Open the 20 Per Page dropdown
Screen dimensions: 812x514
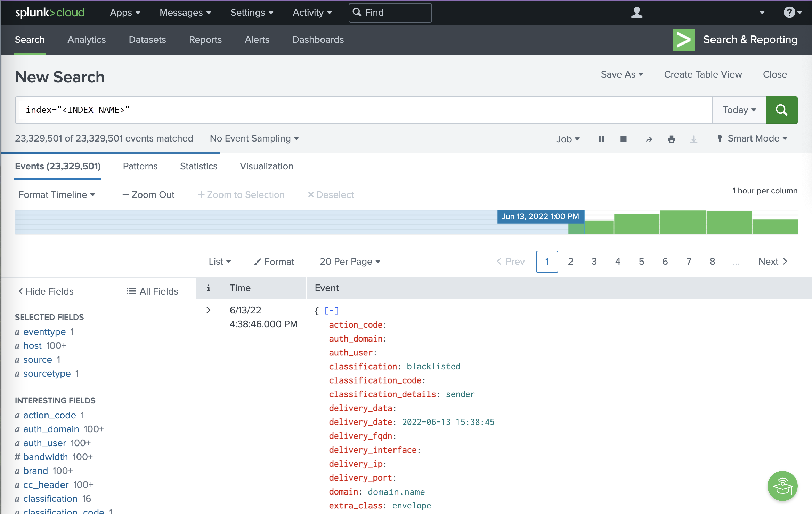pos(350,262)
